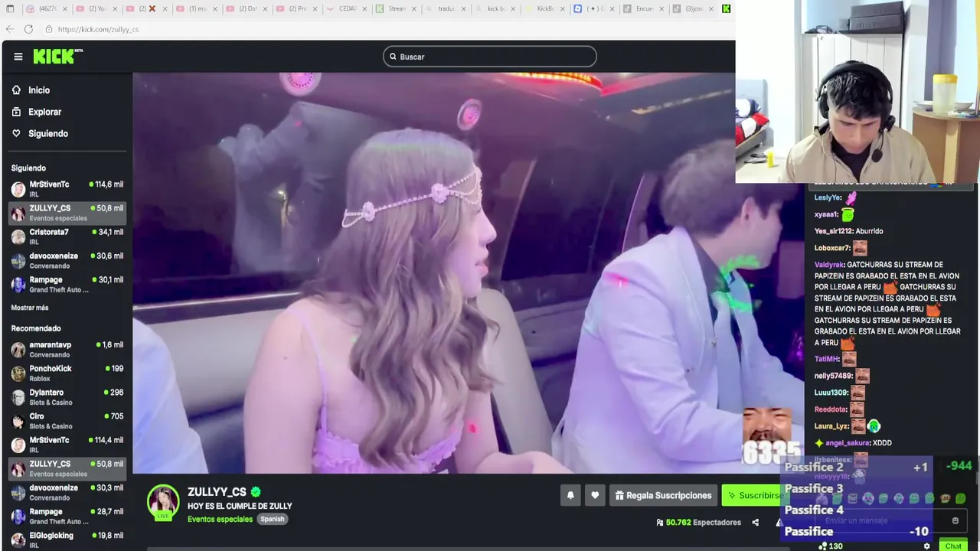The image size is (980, 551).
Task: Click the site info icon in address bar
Action: coord(48,29)
